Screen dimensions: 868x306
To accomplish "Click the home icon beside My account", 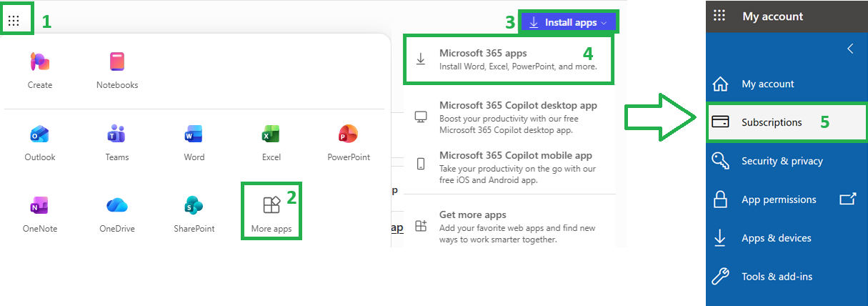I will tap(720, 84).
